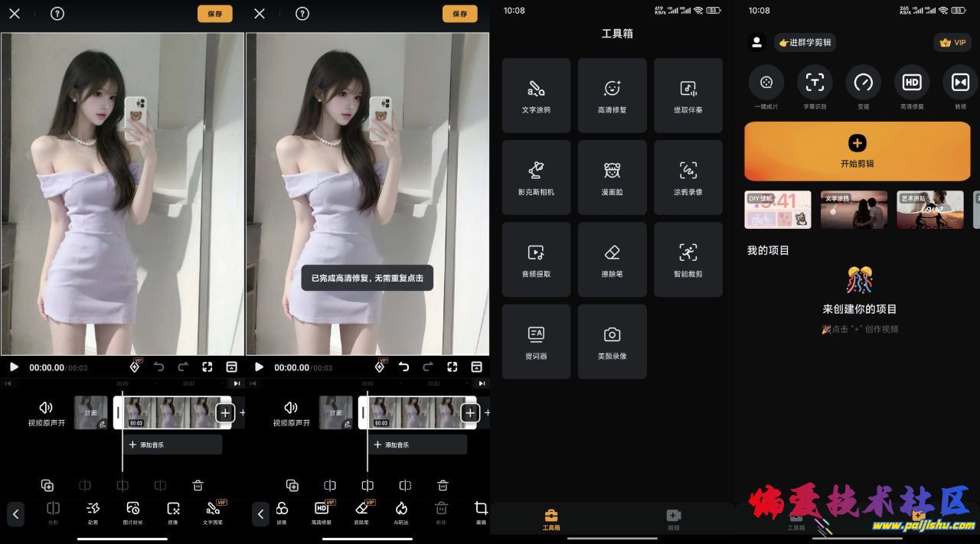Open the 提词器 teleprompter tool

536,341
